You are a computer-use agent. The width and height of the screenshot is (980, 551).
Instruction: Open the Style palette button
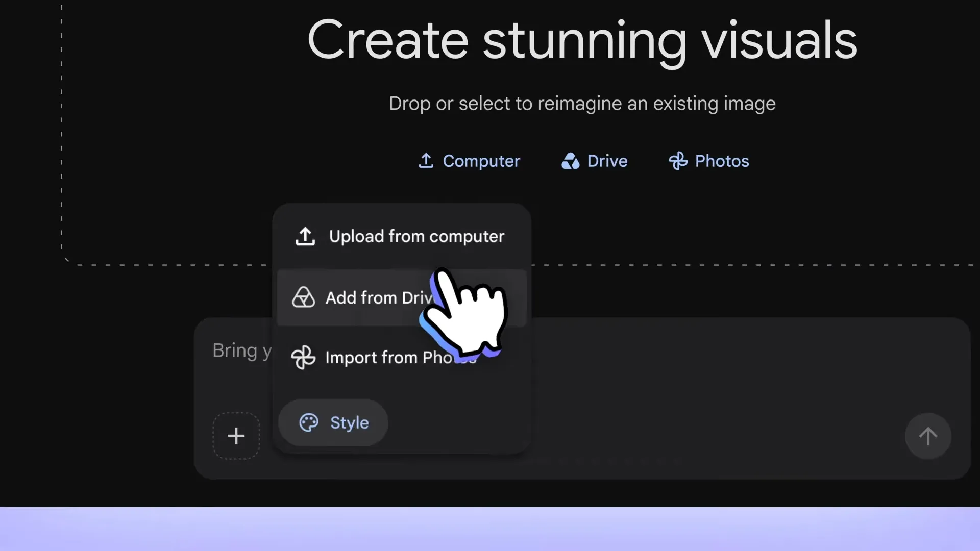coord(333,422)
